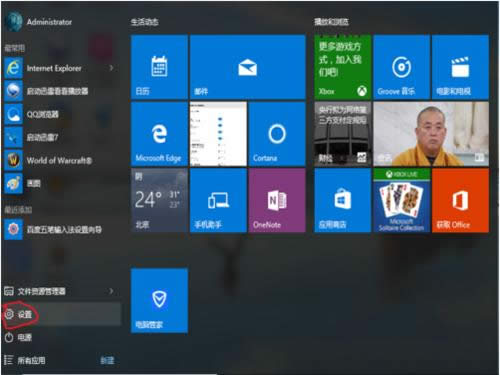Launch Internet Explorer from the most-used list

point(62,68)
